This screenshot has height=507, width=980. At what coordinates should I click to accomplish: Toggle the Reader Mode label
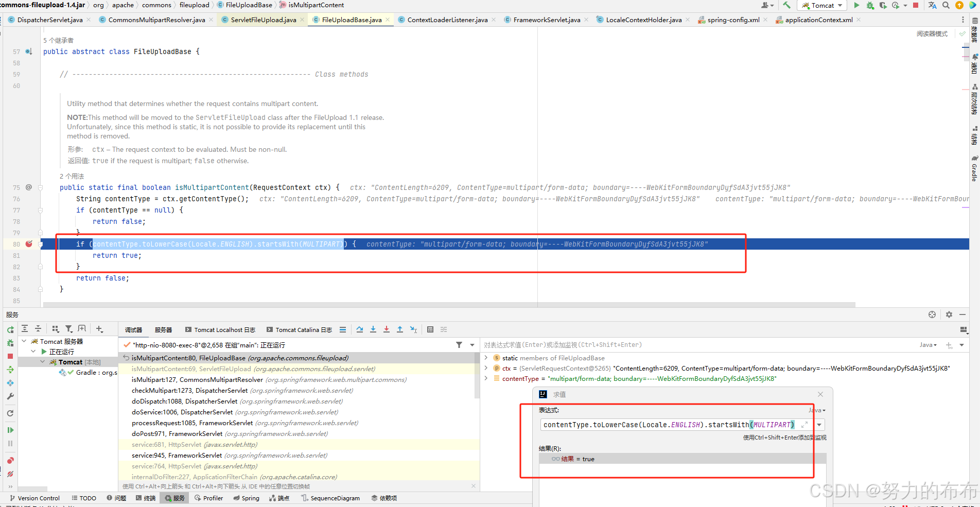pos(932,34)
